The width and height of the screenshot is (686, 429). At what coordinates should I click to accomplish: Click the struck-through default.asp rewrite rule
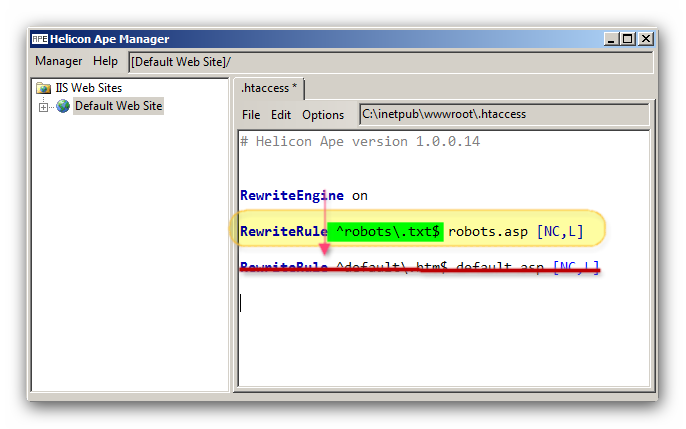(420, 267)
